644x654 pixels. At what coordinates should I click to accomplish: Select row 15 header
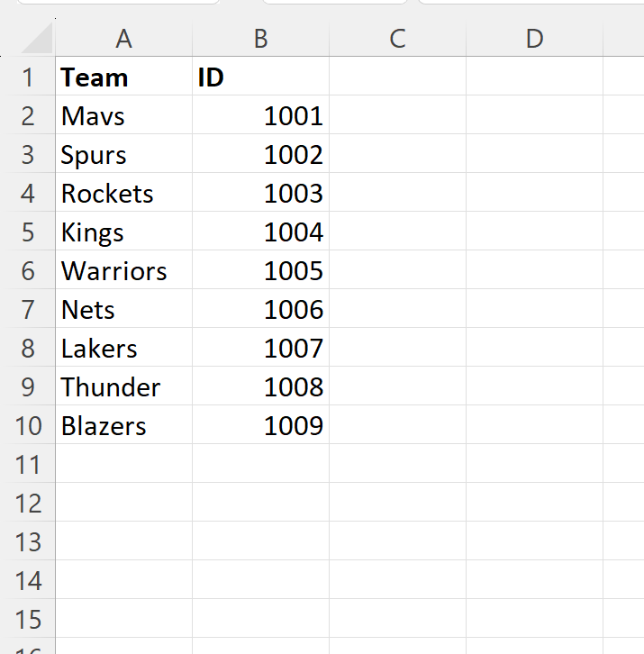click(28, 618)
